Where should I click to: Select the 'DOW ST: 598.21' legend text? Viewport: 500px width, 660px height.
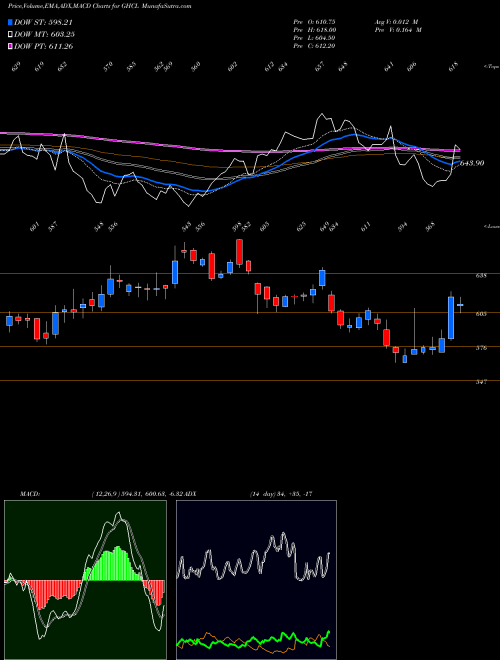coord(44,22)
